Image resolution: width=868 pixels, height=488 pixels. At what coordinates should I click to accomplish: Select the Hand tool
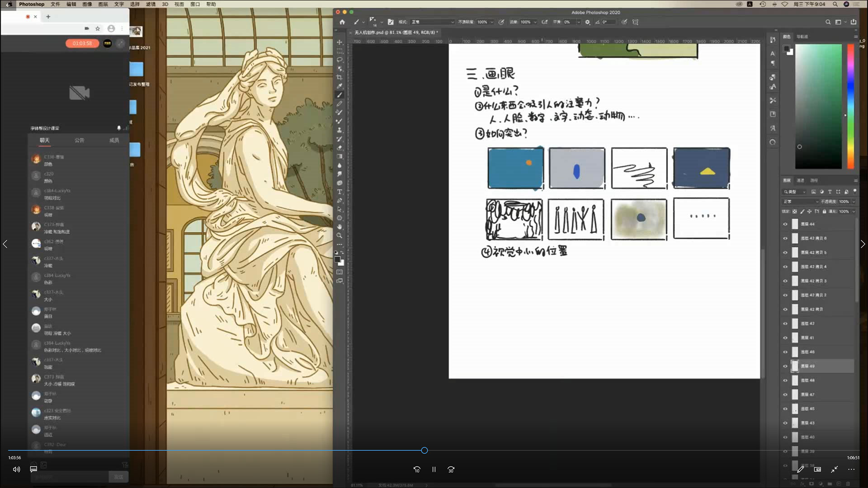(340, 227)
